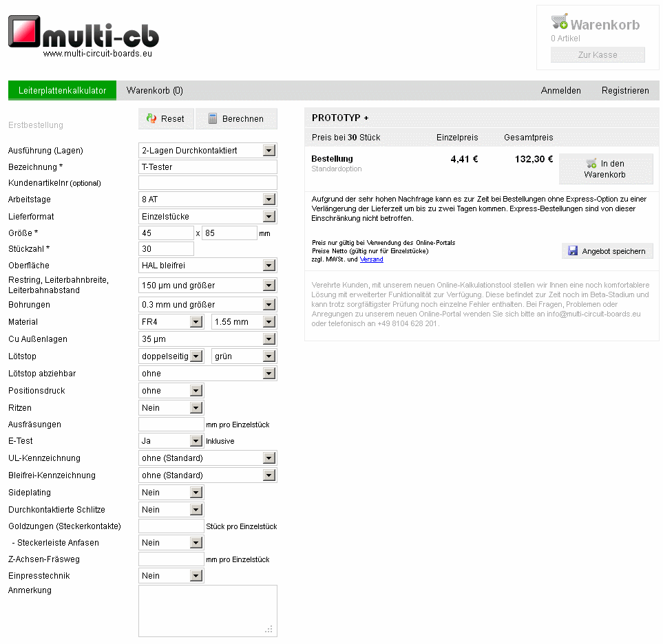Click Registrieren in the navigation bar
This screenshot has width=663, height=644.
point(625,90)
